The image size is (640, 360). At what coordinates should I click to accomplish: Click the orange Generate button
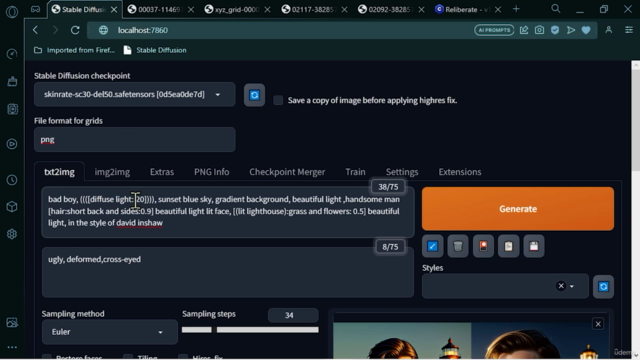coord(518,209)
